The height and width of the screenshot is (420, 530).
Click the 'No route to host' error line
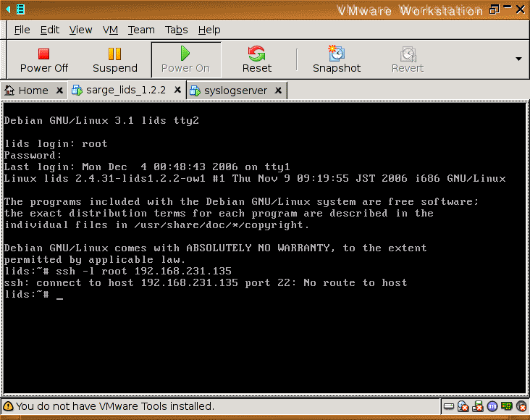[x=206, y=282]
